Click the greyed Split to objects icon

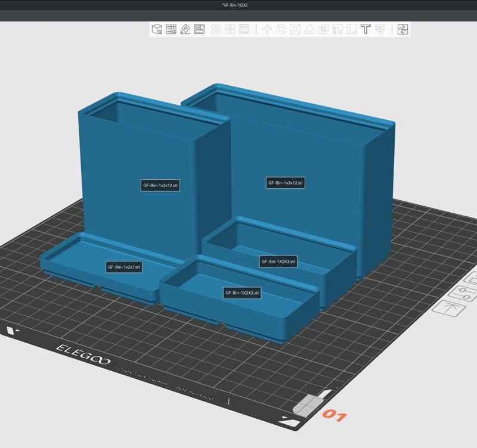[x=216, y=29]
